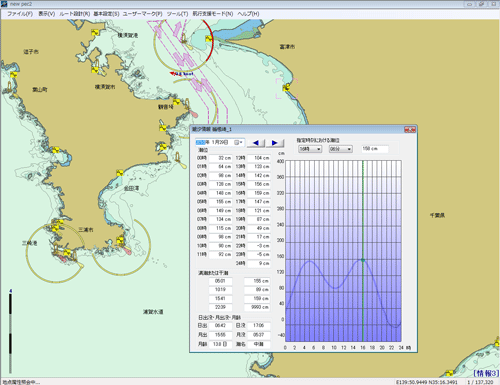Select yellow tide marker on 富津市 coast
The height and width of the screenshot is (385, 500).
click(x=286, y=88)
